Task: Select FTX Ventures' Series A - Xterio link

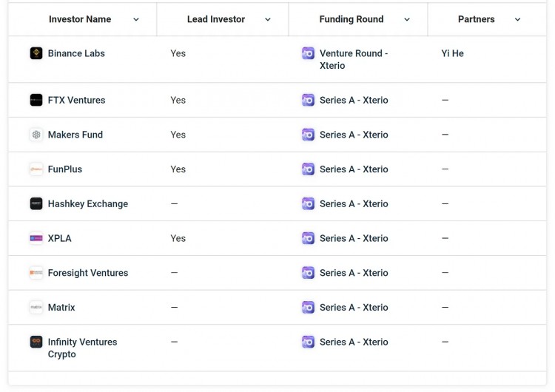Action: pos(354,100)
